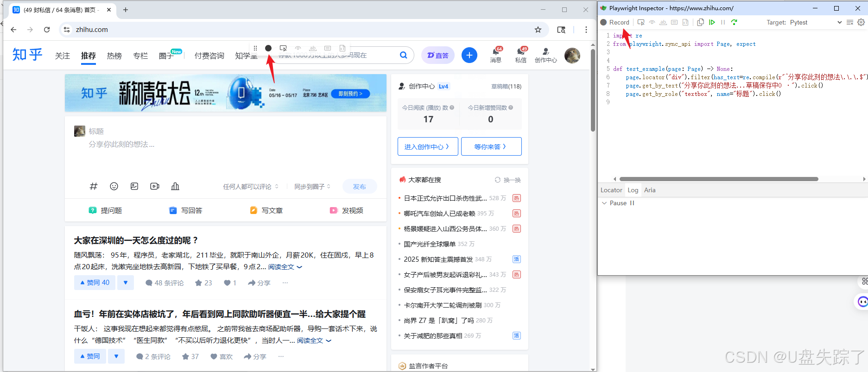Switch to Log tab
This screenshot has width=868, height=372.
pos(633,190)
